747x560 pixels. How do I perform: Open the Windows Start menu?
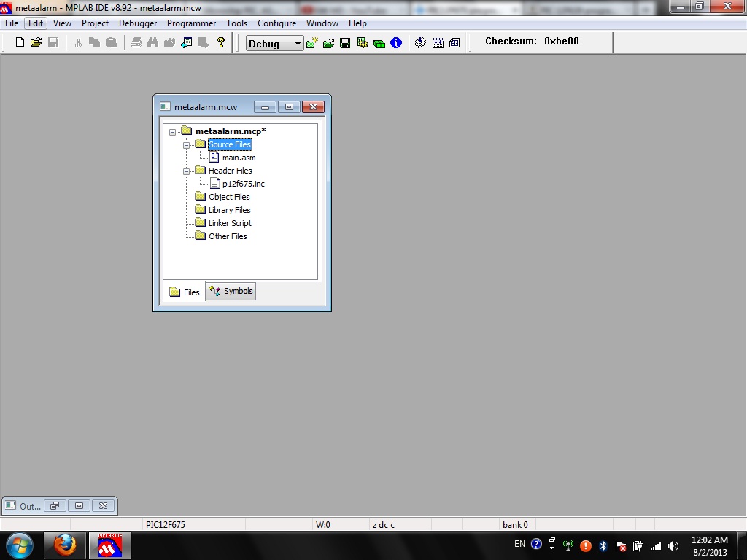(20, 545)
